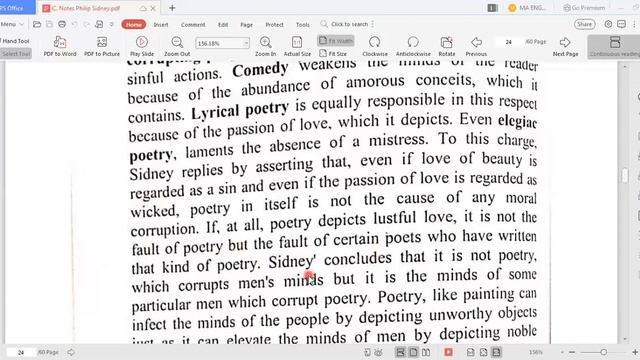Open the Edit tab
640x360 pixels.
[x=223, y=24]
